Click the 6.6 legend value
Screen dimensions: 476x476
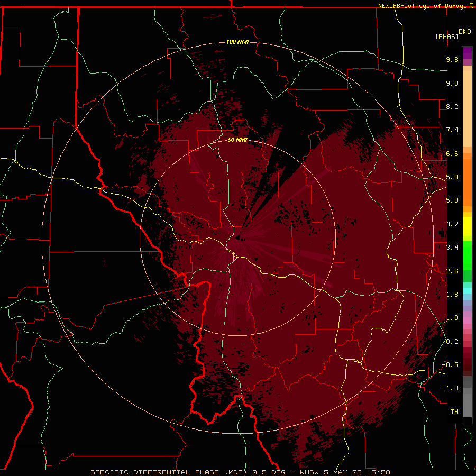(x=452, y=153)
